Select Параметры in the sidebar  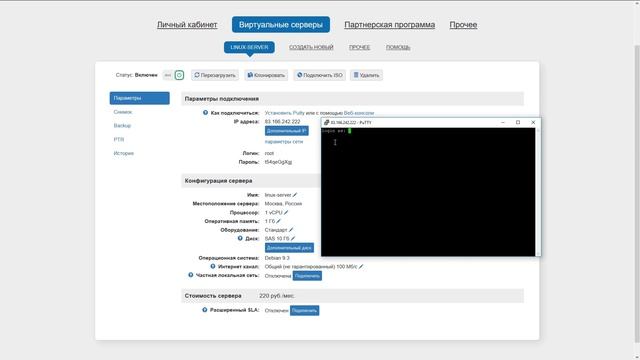pyautogui.click(x=140, y=98)
